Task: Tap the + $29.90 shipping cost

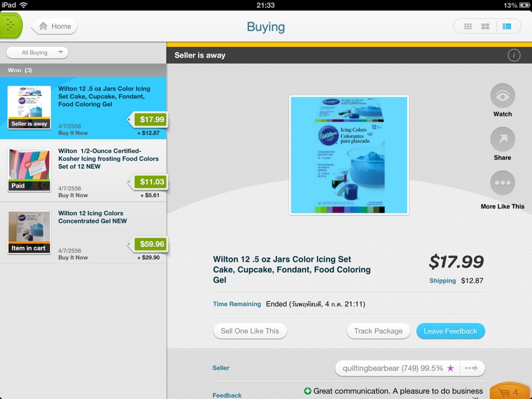Action: (148, 257)
